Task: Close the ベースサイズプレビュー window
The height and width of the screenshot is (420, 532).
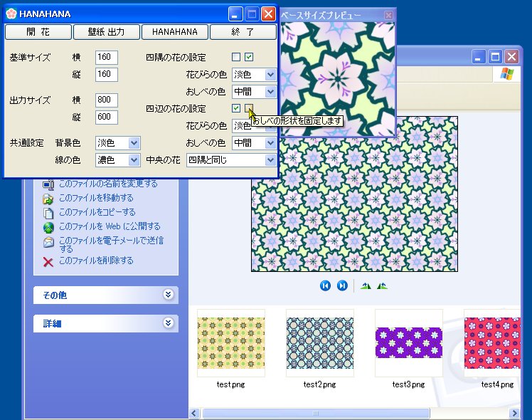Action: pyautogui.click(x=389, y=15)
